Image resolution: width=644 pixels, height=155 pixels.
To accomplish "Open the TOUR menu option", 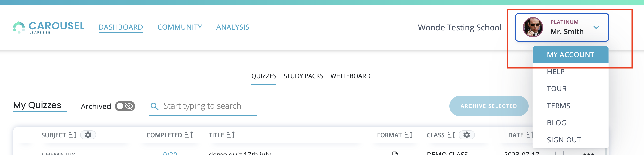I will [x=557, y=89].
